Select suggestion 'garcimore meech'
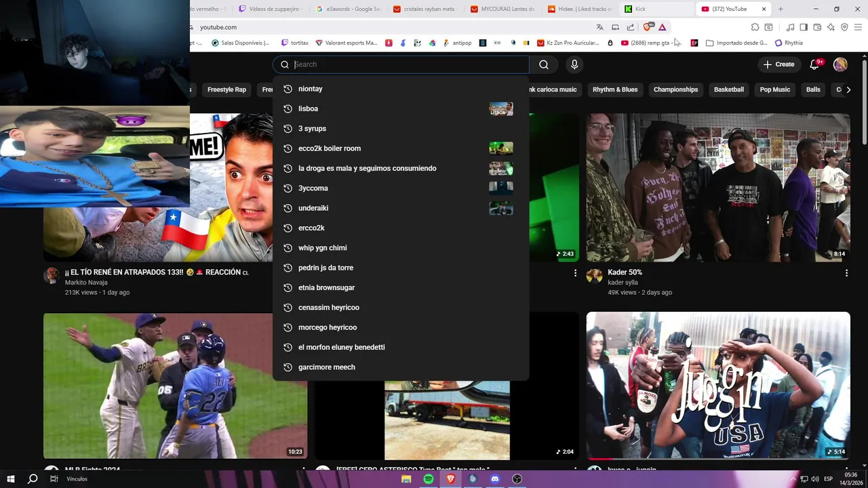The image size is (868, 488). click(x=401, y=367)
